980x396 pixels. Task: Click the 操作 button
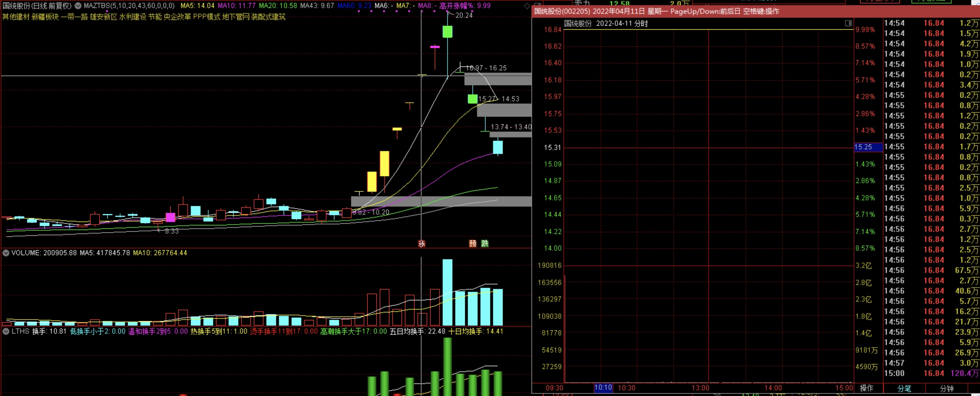[866, 388]
